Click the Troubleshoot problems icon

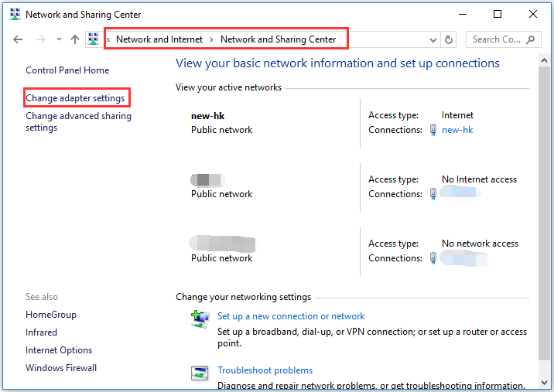click(200, 373)
